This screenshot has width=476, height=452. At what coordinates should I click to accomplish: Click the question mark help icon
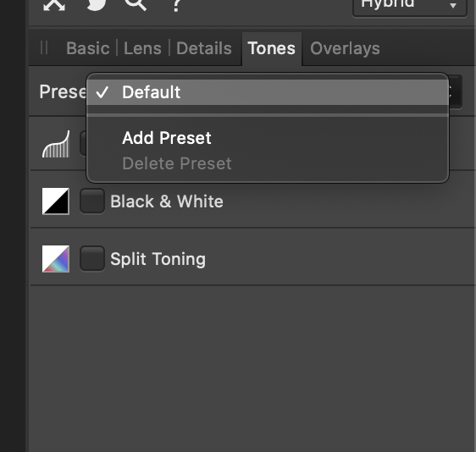(x=176, y=5)
